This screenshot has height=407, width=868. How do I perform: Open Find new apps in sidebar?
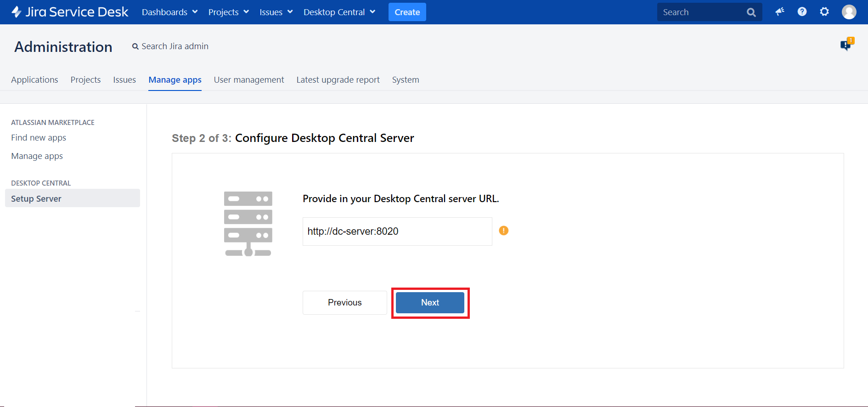tap(39, 138)
